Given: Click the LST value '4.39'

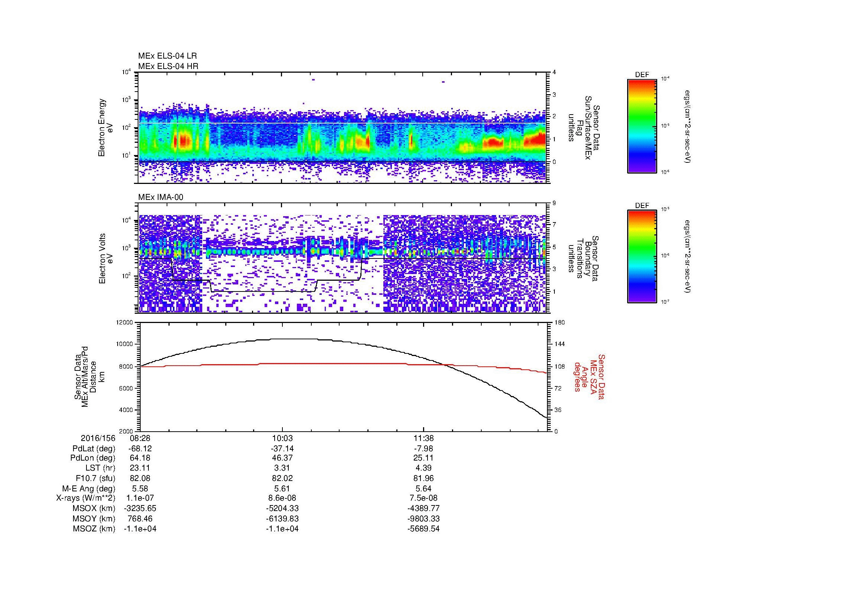Looking at the screenshot, I should [x=424, y=468].
